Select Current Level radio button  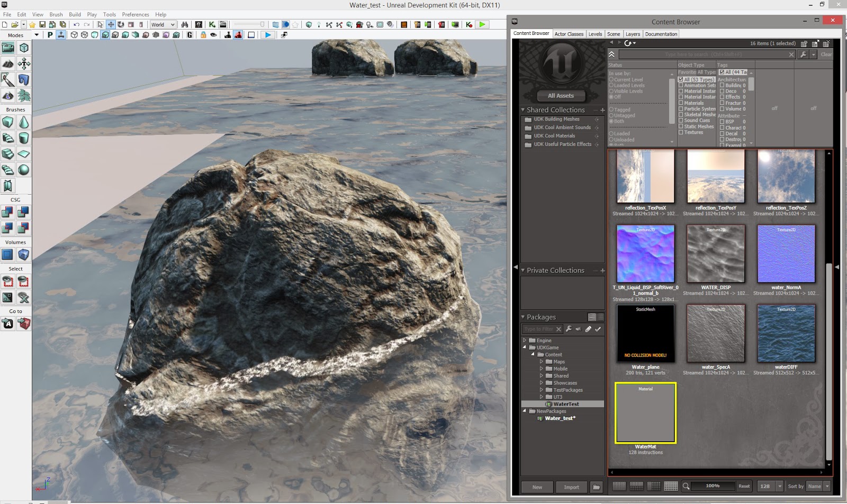(611, 79)
